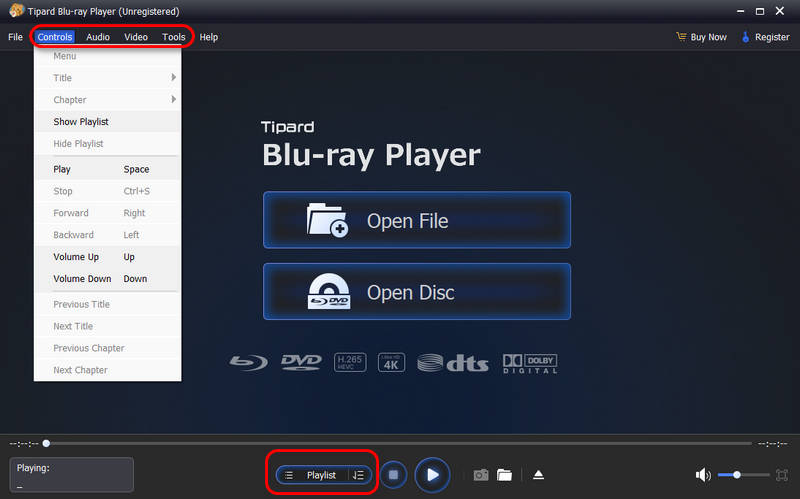Toggle the Playlist button
800x499 pixels.
click(322, 475)
